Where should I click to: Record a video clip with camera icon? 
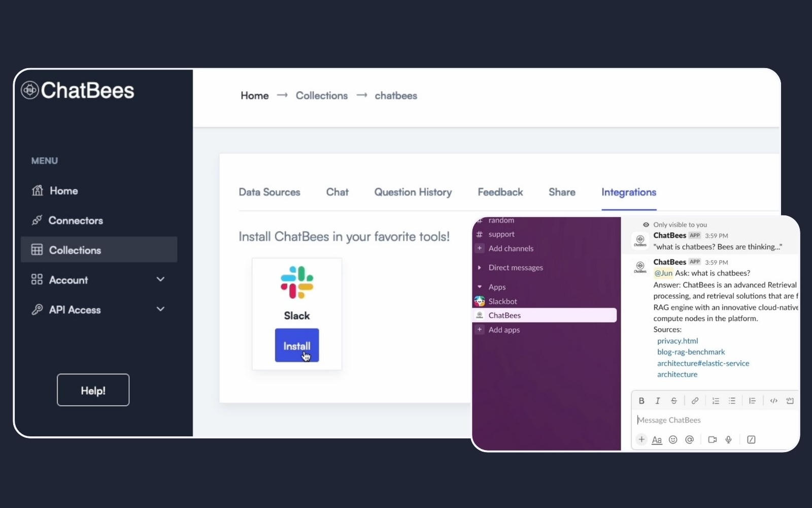click(713, 439)
